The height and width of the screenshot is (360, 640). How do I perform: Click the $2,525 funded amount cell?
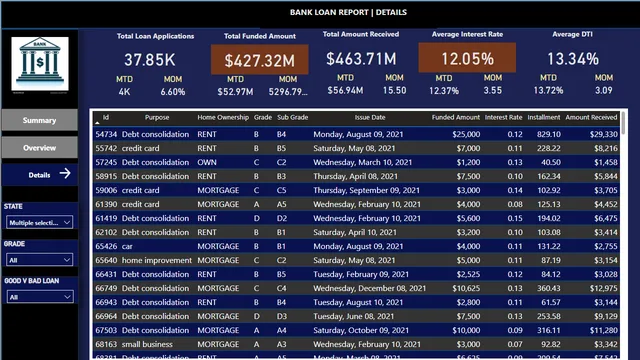[468, 274]
